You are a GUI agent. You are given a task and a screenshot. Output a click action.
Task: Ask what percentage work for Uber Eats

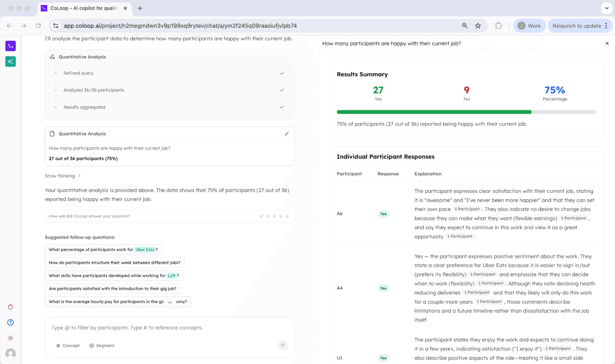[103, 250]
